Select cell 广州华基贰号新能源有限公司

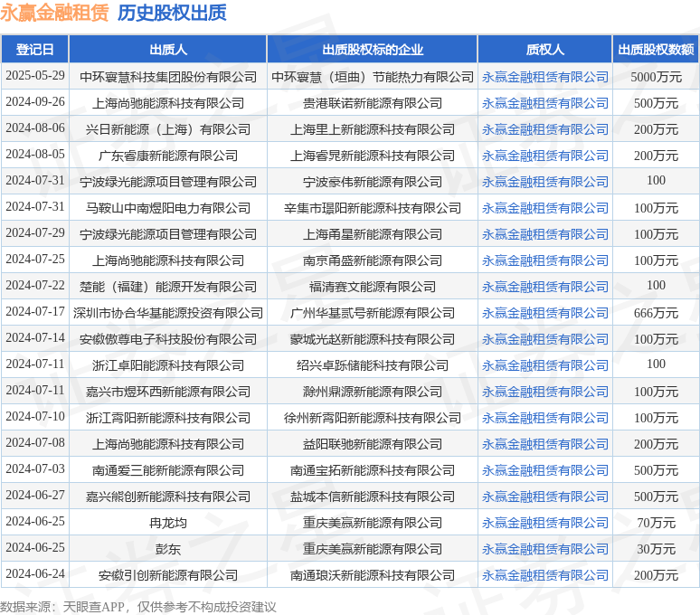(x=373, y=313)
